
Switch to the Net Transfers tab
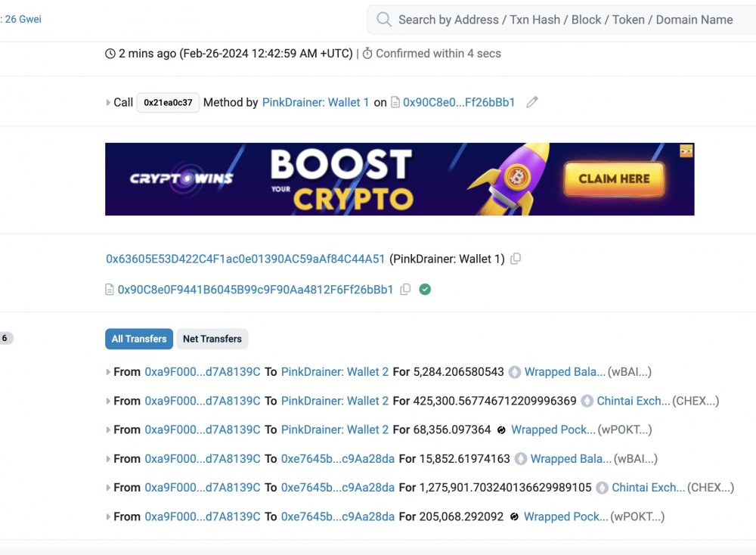point(212,339)
